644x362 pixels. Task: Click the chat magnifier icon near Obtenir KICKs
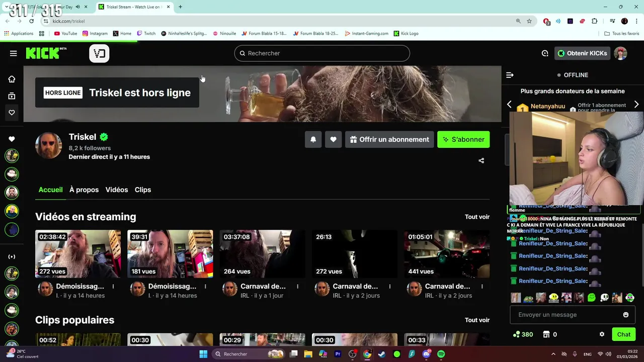click(x=545, y=53)
